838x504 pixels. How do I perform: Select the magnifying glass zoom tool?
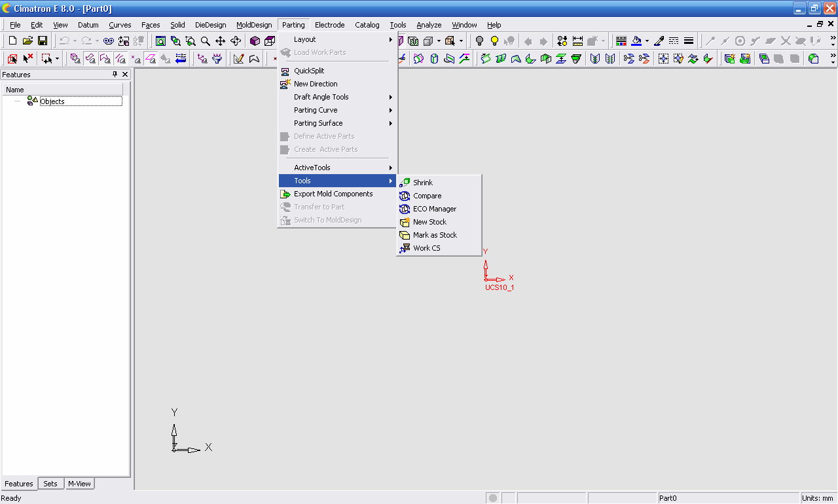click(206, 41)
